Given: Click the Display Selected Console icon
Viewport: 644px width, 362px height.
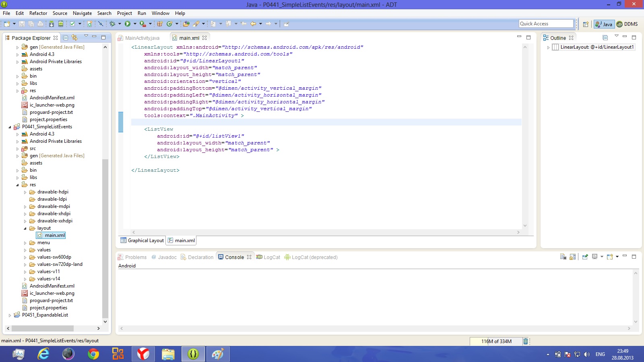Looking at the screenshot, I should pyautogui.click(x=594, y=257).
